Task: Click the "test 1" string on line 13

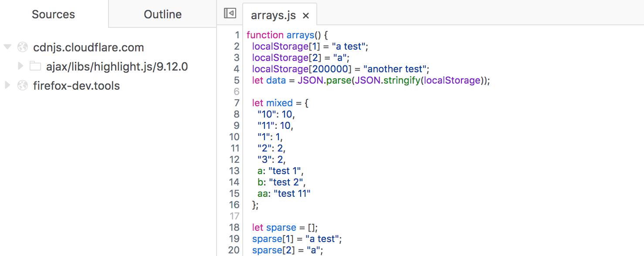Action: [x=285, y=171]
